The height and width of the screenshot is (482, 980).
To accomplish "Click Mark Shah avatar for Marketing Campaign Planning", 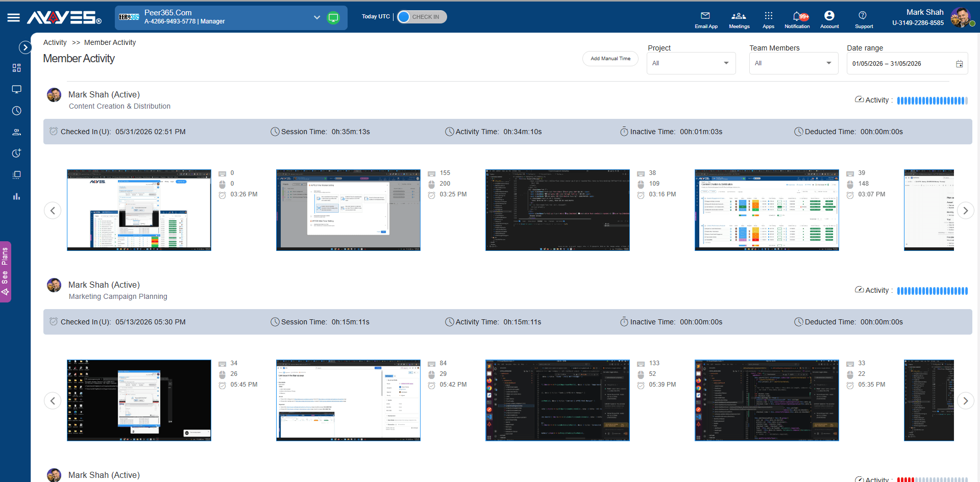I will click(54, 285).
